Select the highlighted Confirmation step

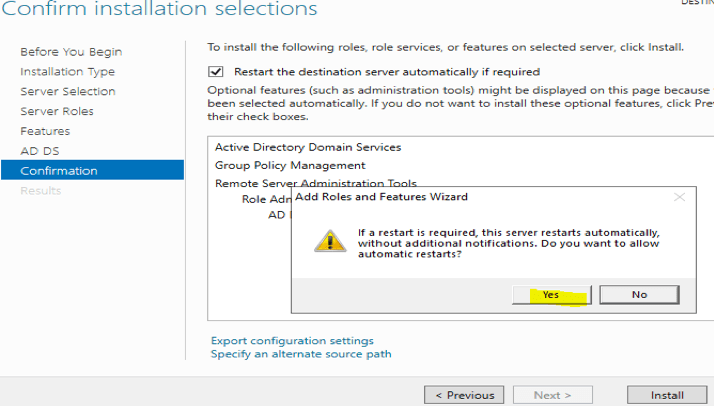pyautogui.click(x=59, y=171)
